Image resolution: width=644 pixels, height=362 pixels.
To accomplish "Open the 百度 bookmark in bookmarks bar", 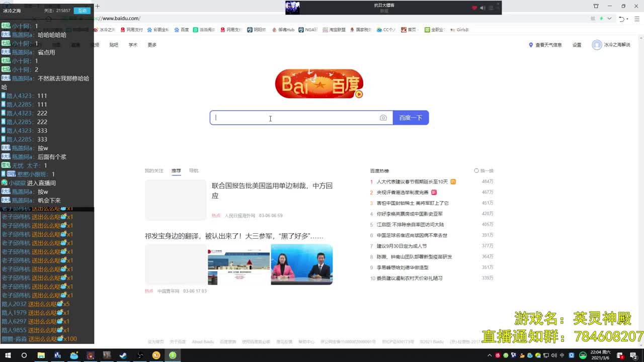I will pos(182,30).
